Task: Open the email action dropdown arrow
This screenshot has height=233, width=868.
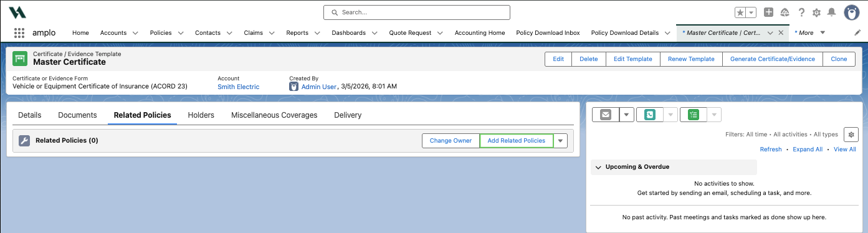Action: point(626,115)
